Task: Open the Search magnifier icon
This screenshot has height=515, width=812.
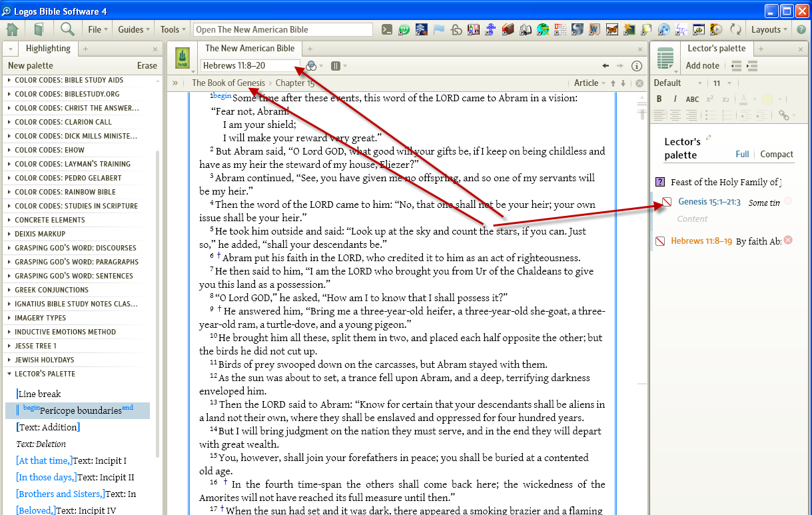Action: click(x=67, y=29)
